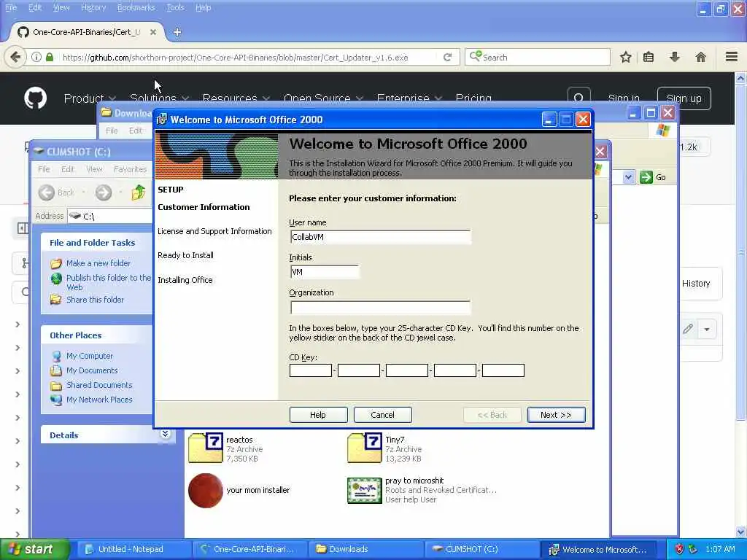Image resolution: width=747 pixels, height=560 pixels.
Task: Reload the current Firefox page
Action: [447, 57]
